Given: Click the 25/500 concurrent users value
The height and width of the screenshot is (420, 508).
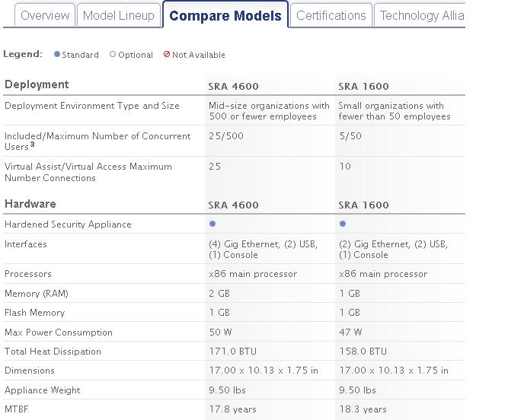Looking at the screenshot, I should coord(226,136).
